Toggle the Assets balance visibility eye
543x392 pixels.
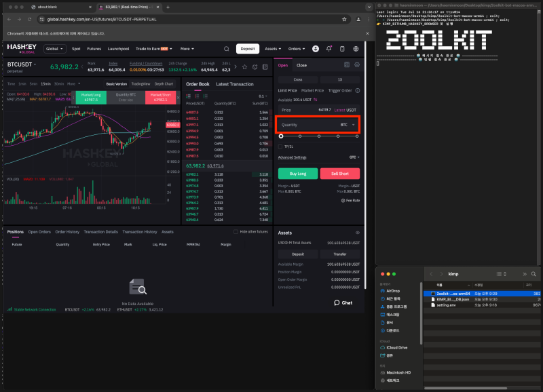click(358, 233)
